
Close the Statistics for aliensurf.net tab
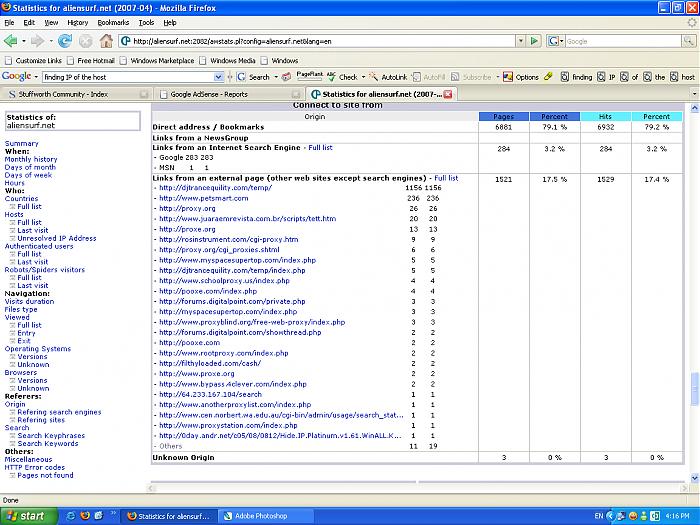click(448, 94)
